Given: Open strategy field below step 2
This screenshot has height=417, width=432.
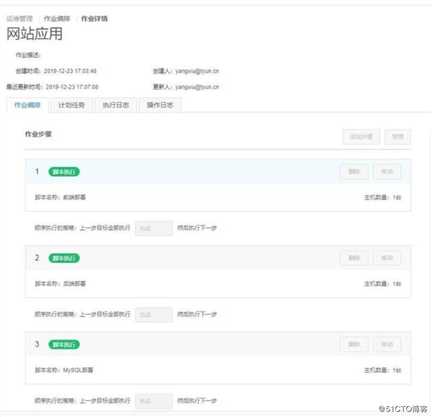Looking at the screenshot, I should pyautogui.click(x=154, y=315).
